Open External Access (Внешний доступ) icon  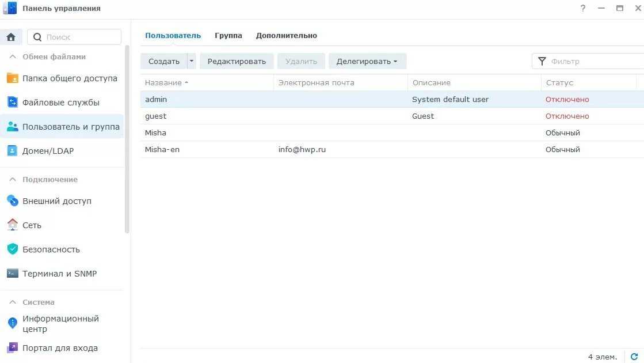(x=13, y=201)
